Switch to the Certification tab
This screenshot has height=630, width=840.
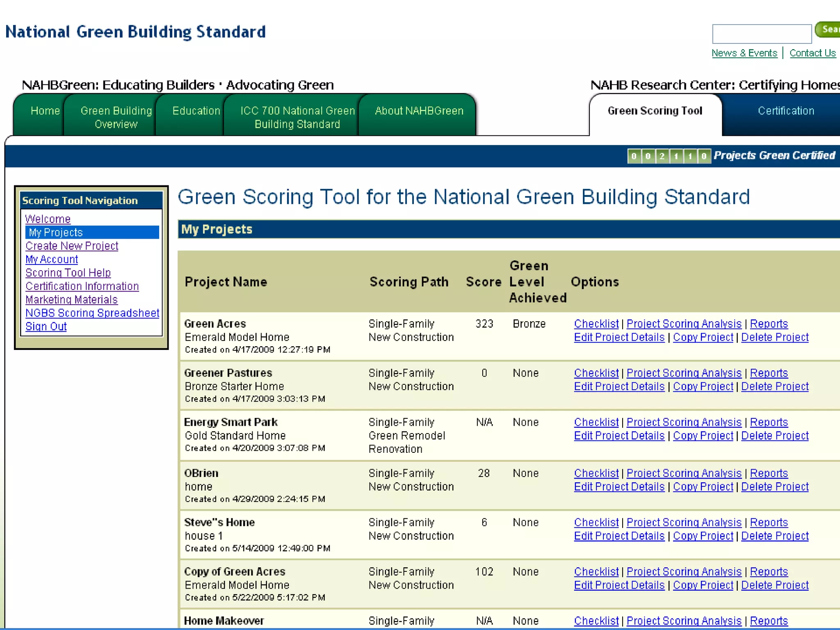click(785, 111)
